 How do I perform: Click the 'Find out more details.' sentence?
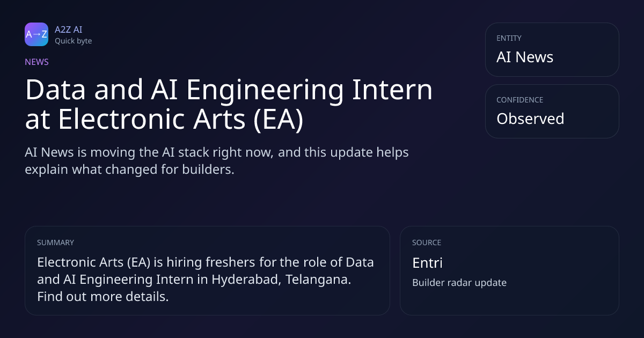103,296
